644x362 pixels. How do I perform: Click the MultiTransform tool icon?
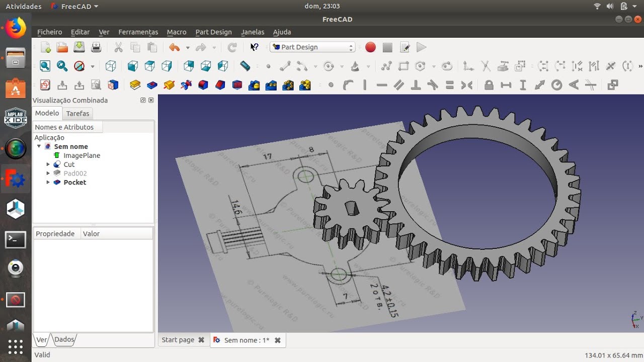pos(305,85)
